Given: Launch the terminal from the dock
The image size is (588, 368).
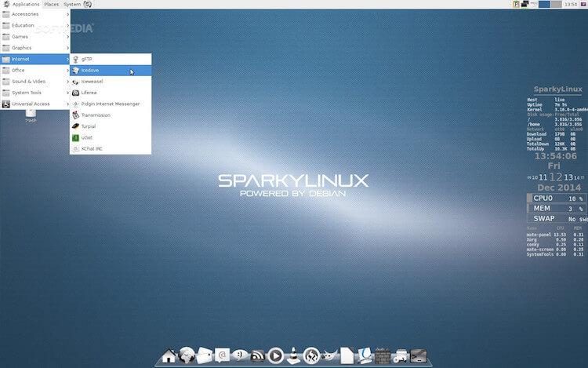Looking at the screenshot, I should [419, 355].
